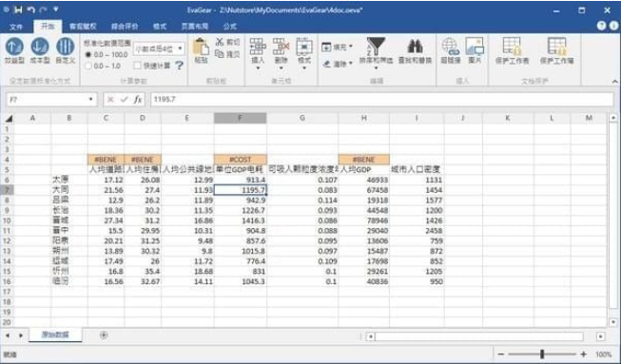
Task: Click the insert Picture (图片) icon
Action: [x=475, y=47]
